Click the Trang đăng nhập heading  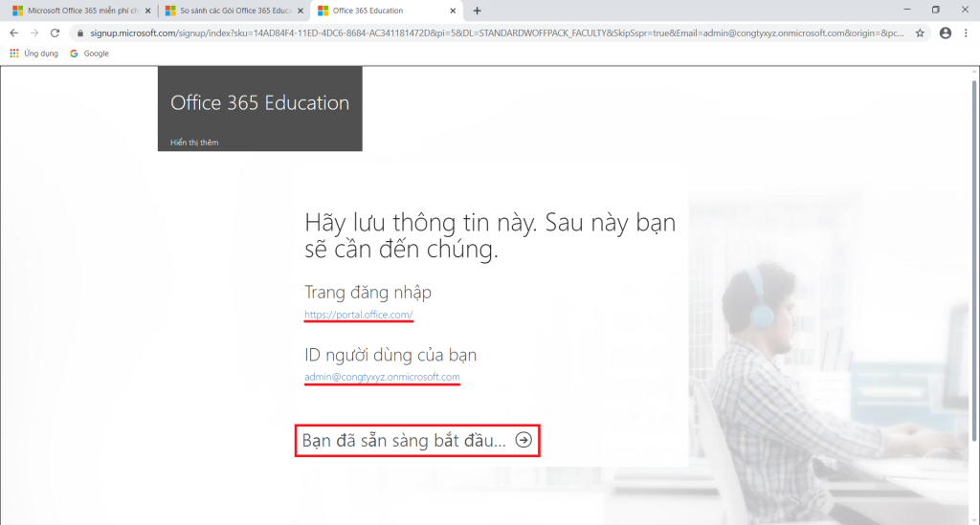coord(368,293)
